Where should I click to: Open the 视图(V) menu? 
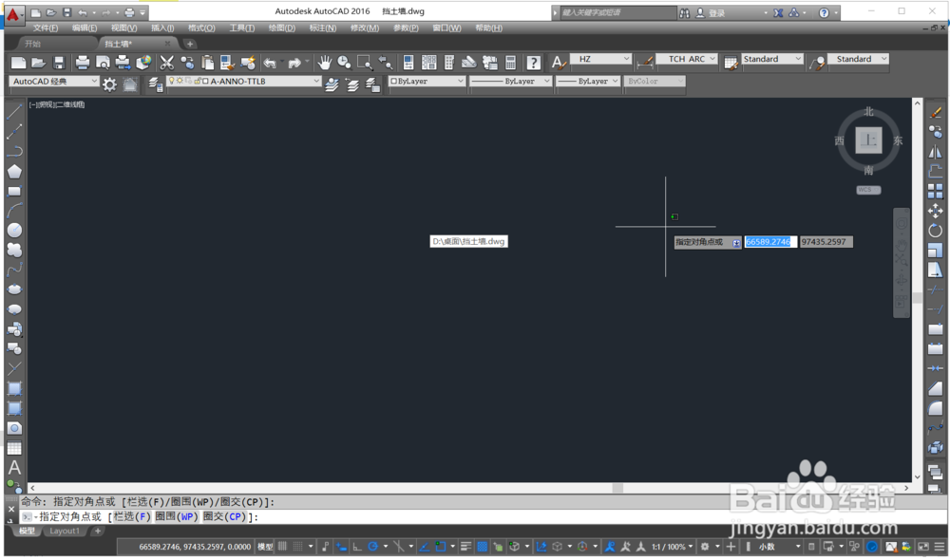(123, 28)
